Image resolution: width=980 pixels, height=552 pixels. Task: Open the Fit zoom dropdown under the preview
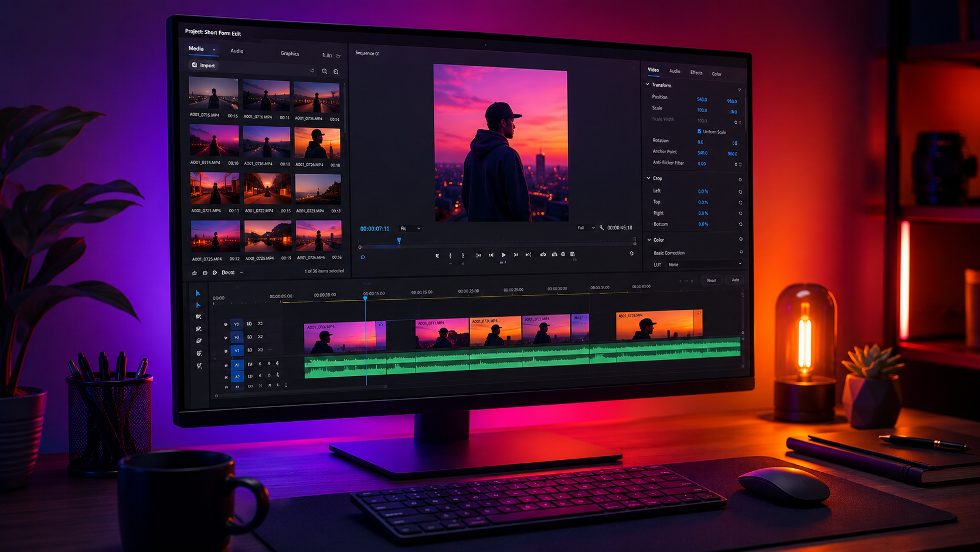[x=410, y=228]
